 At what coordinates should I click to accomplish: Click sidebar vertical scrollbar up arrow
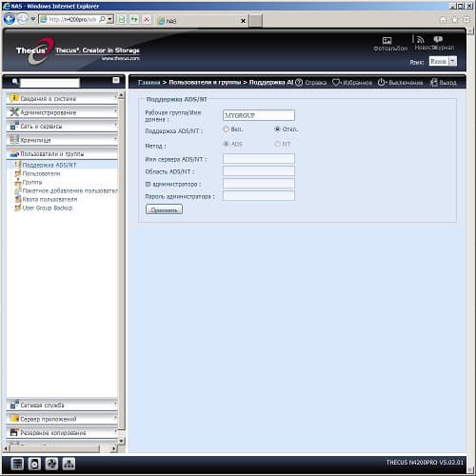[121, 95]
